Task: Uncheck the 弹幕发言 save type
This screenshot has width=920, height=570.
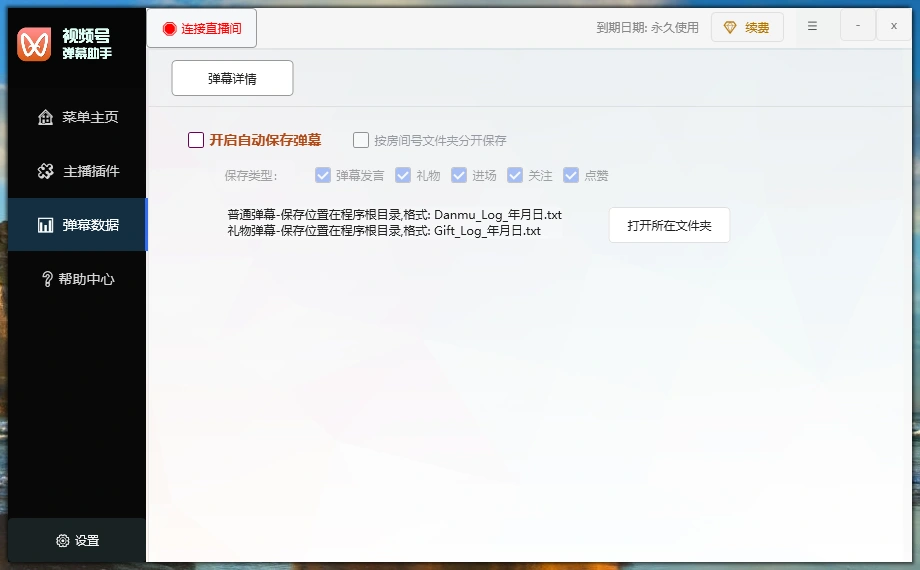Action: [323, 176]
